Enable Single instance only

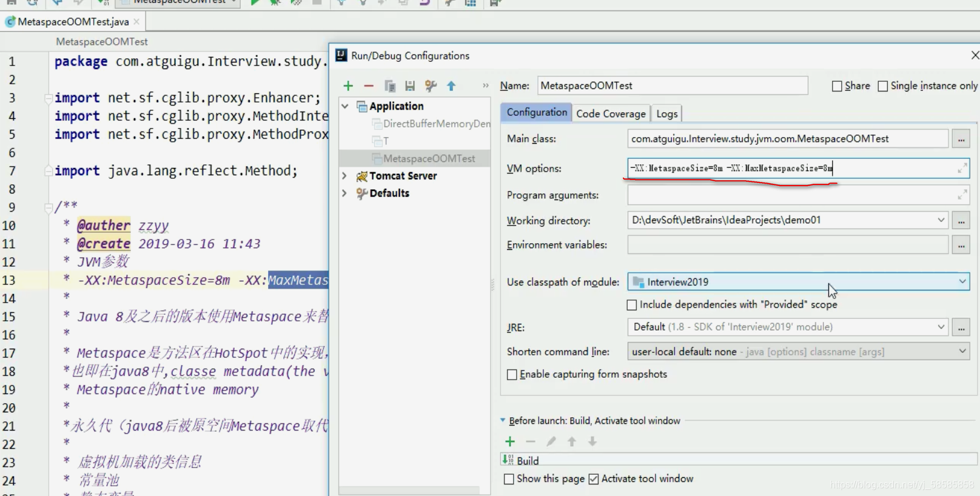click(883, 86)
